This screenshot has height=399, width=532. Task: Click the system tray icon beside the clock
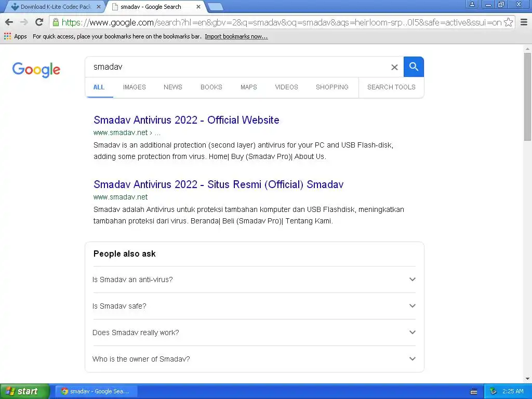click(x=494, y=391)
